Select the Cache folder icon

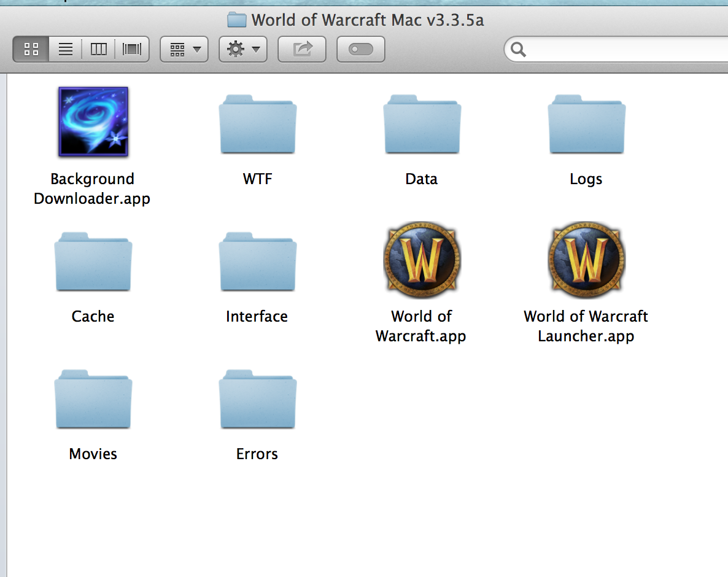tap(93, 261)
